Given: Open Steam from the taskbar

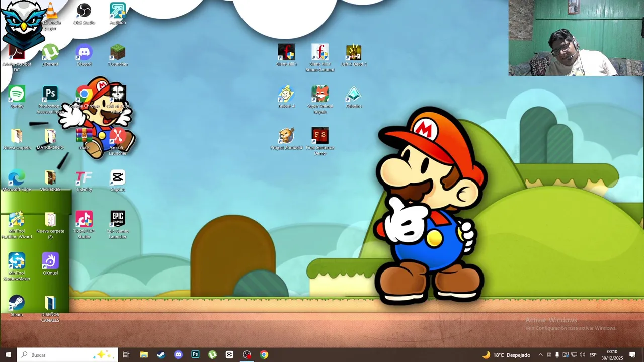Looking at the screenshot, I should click(x=161, y=355).
